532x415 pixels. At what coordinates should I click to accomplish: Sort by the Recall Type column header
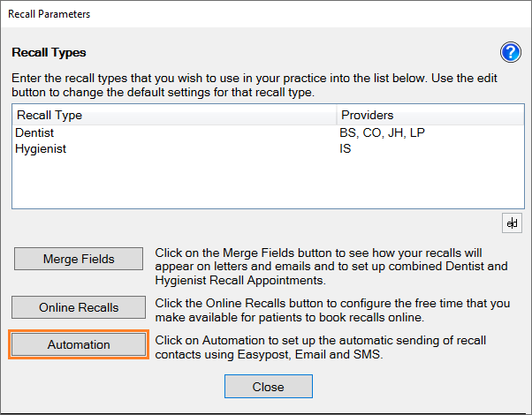(x=174, y=115)
